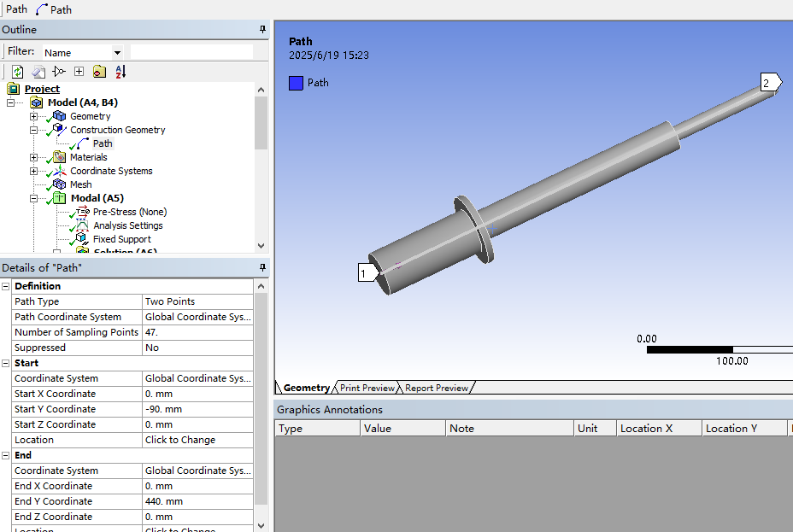Click the first Path toolbar label
Viewport: 793px width, 532px height.
[17, 9]
